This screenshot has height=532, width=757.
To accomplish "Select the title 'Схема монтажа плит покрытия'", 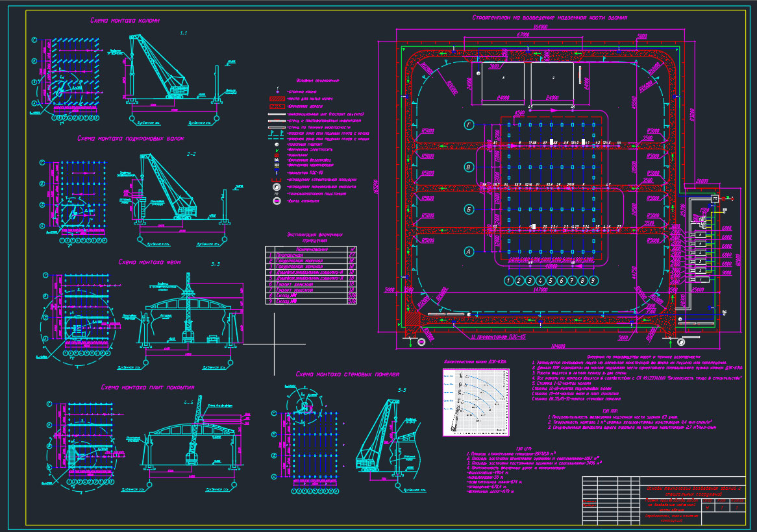I will click(148, 387).
